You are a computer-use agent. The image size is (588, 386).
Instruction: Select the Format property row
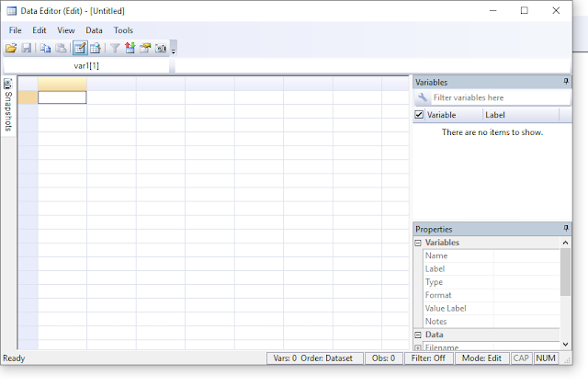coord(492,295)
